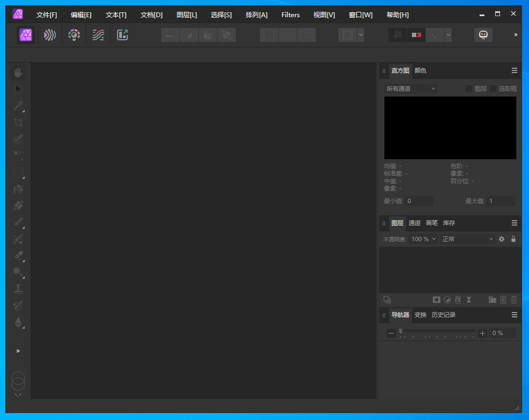
Task: Select the Crop tool
Action: pos(18,122)
